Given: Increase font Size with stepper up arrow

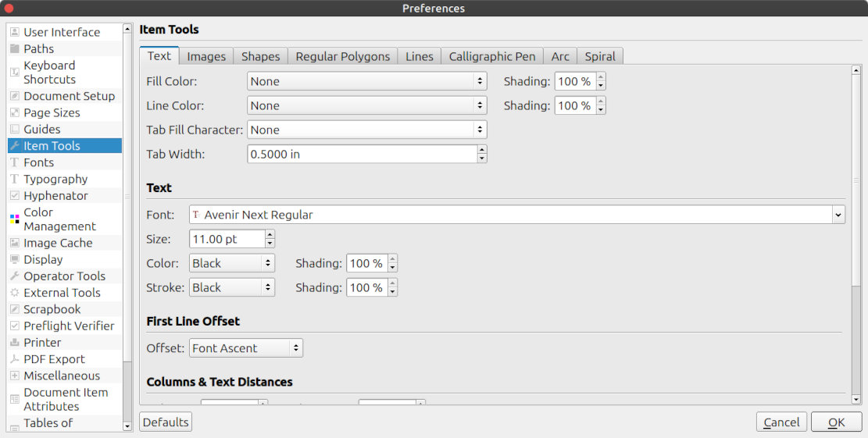Looking at the screenshot, I should [270, 234].
